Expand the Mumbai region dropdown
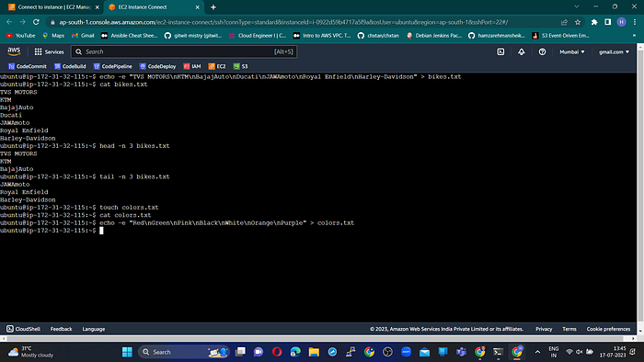Viewport: 644px width, 362px height. tap(571, 51)
